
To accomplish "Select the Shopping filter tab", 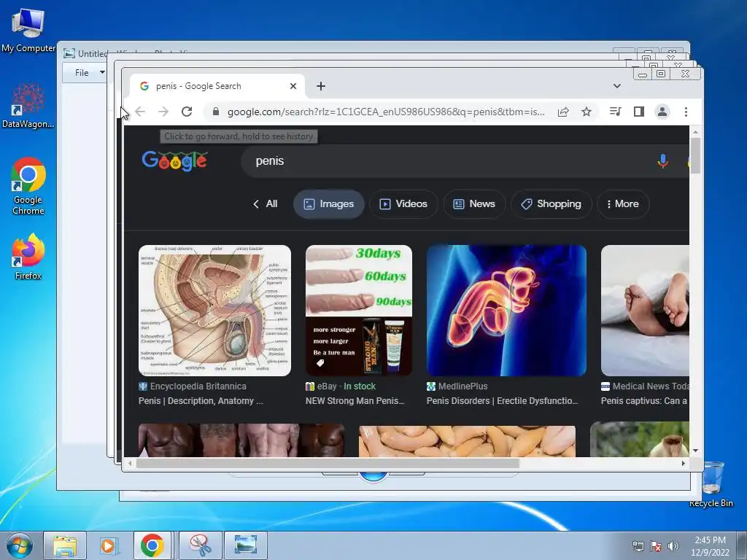I will (x=551, y=204).
